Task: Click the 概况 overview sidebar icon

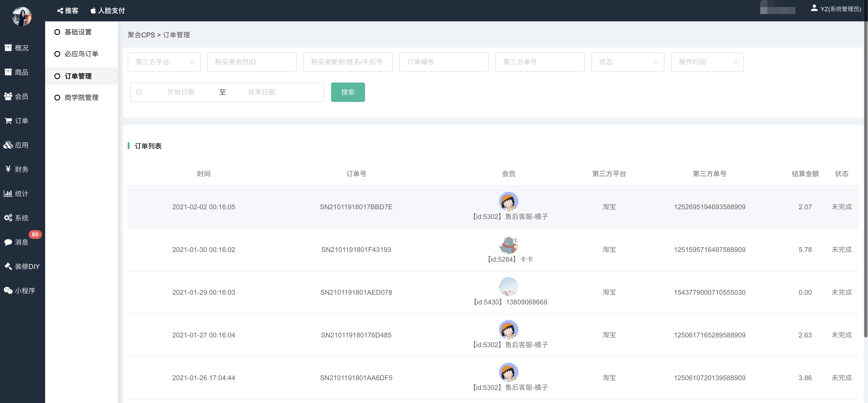Action: pos(8,48)
